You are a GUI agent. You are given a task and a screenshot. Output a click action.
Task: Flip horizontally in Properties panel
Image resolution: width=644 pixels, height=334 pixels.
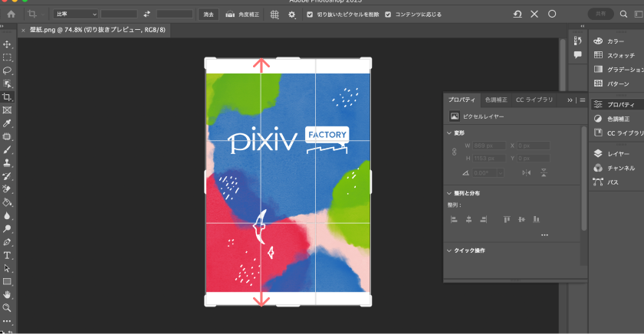tap(527, 172)
